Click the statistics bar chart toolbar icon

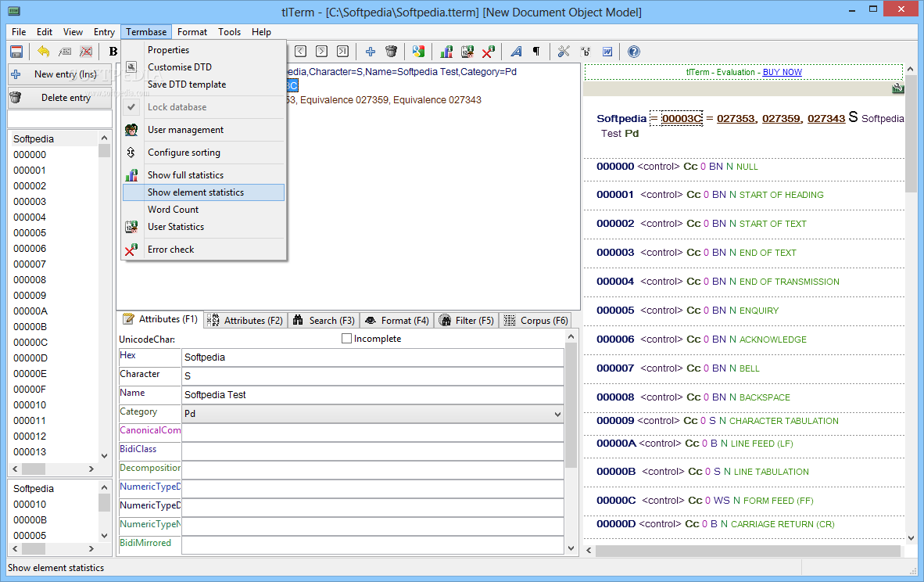[x=446, y=52]
